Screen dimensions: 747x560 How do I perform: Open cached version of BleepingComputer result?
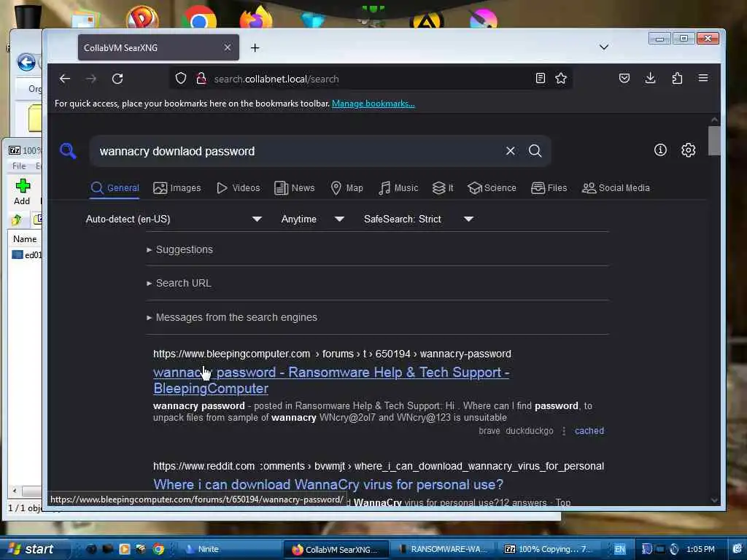point(589,430)
